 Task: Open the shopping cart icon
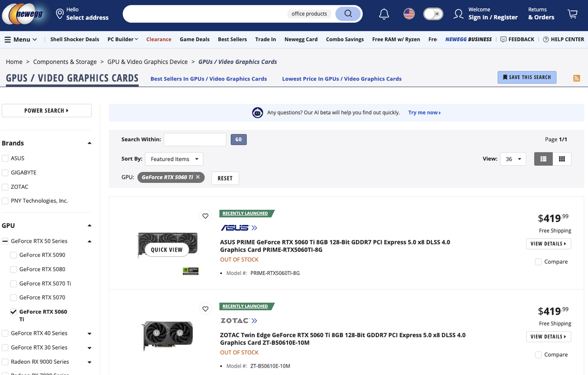point(572,14)
